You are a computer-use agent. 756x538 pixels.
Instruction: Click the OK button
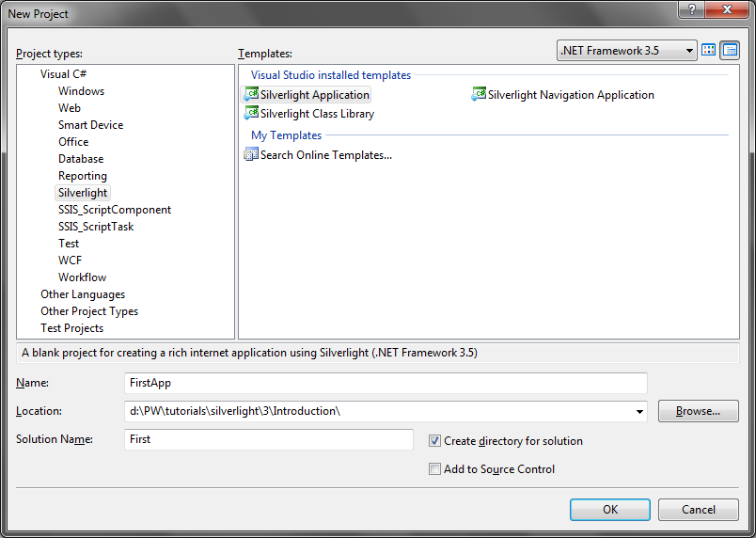click(x=610, y=510)
